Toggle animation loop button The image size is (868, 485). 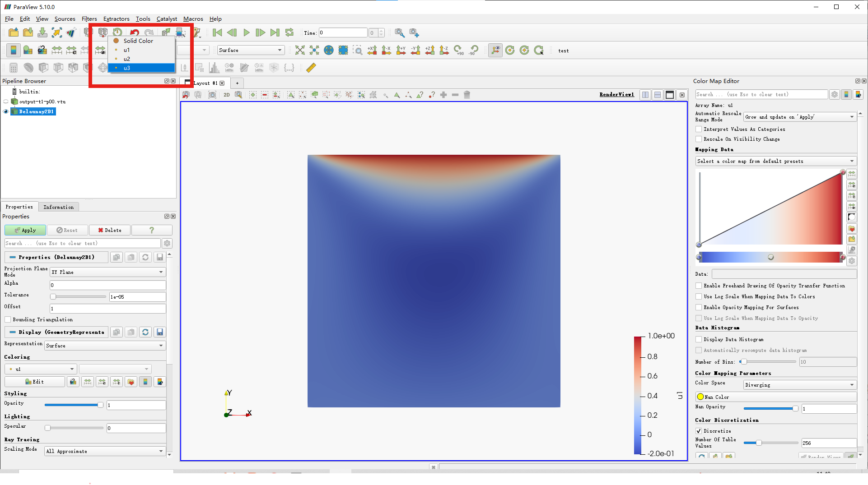tap(289, 32)
